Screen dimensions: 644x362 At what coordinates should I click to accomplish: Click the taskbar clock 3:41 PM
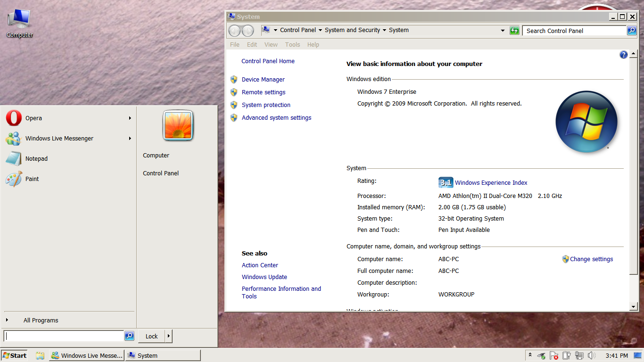[x=617, y=356]
